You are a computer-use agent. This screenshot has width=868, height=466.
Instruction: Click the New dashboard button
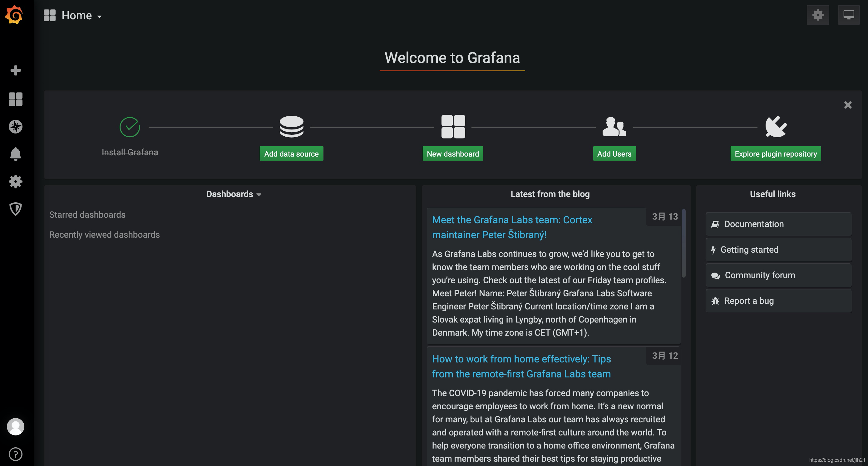click(x=452, y=154)
